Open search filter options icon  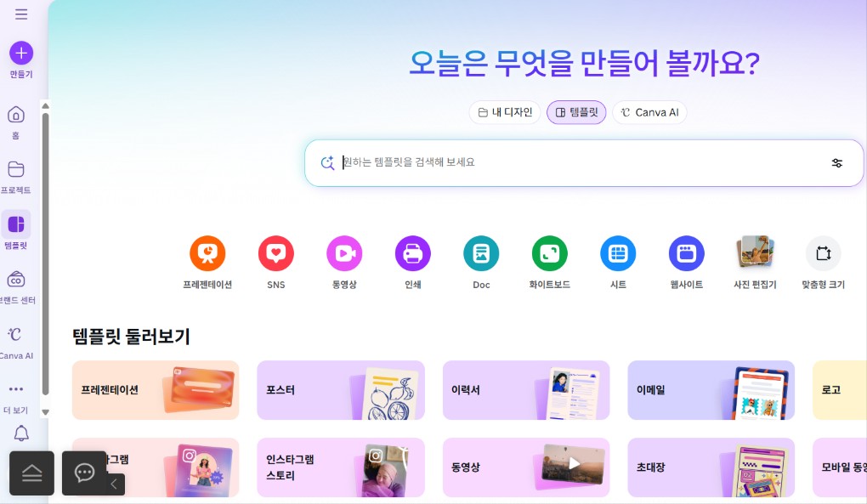[x=837, y=163]
